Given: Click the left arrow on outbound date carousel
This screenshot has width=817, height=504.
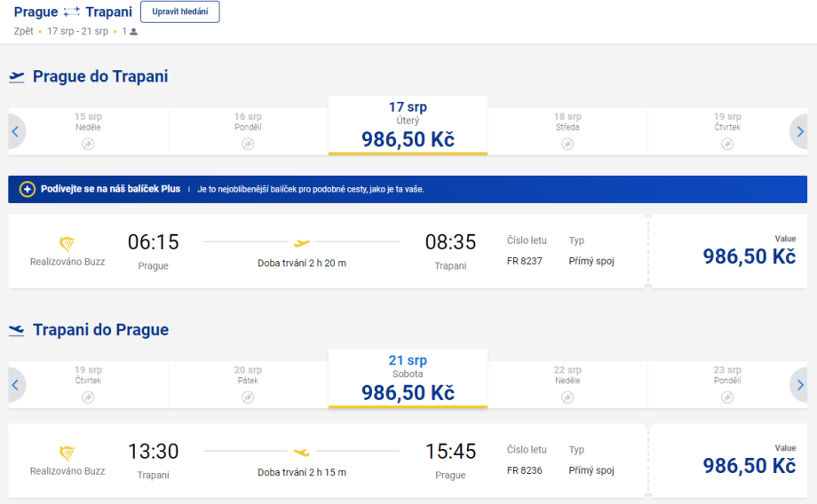Looking at the screenshot, I should tap(16, 132).
